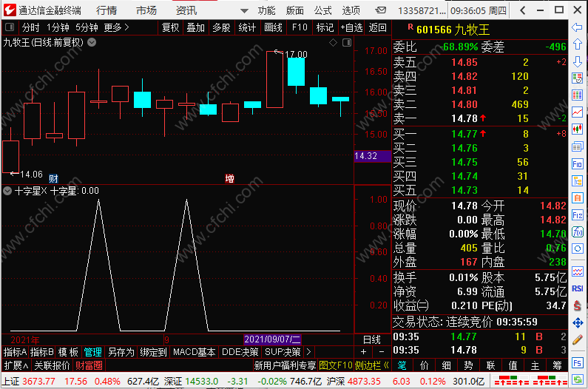
Task: Click the red S icon in sidebar
Action: click(x=577, y=305)
